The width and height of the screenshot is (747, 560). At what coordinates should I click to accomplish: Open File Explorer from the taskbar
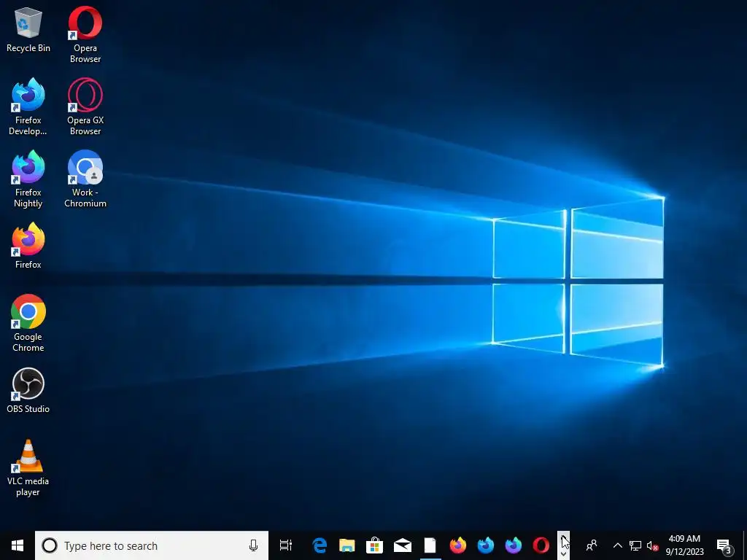[x=347, y=545]
